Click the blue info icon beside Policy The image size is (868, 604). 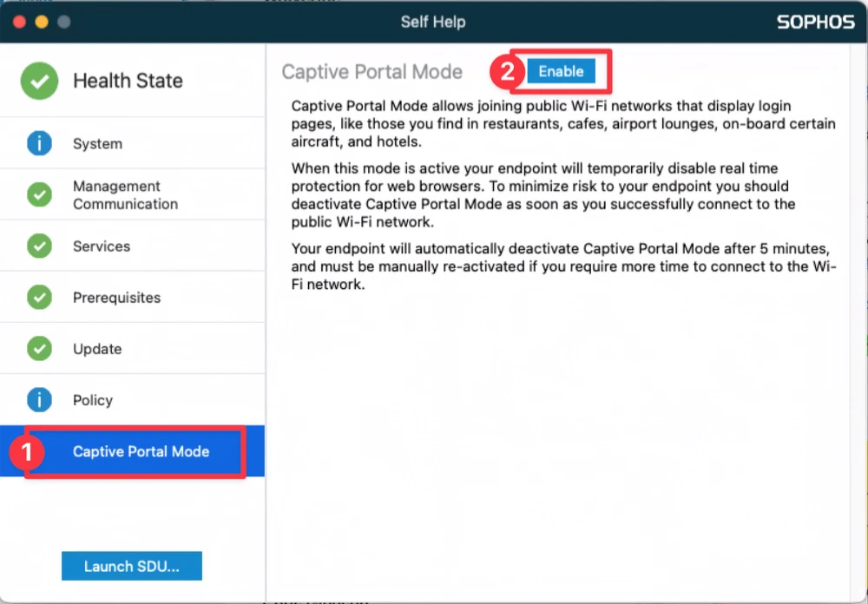tap(39, 399)
